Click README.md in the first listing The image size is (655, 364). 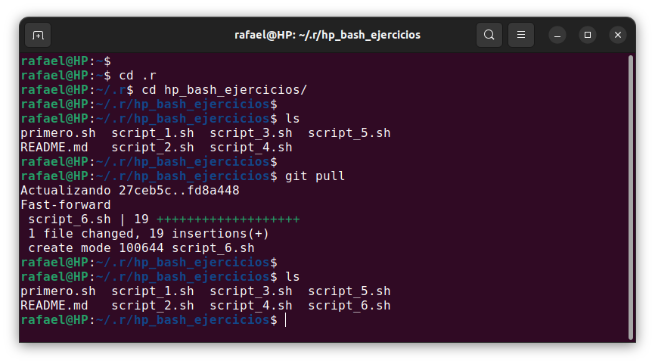click(54, 148)
